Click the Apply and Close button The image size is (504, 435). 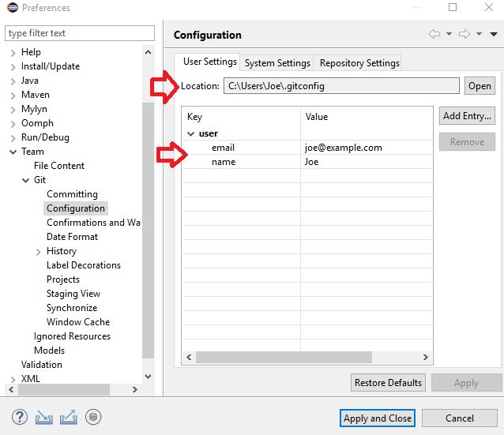pos(378,418)
